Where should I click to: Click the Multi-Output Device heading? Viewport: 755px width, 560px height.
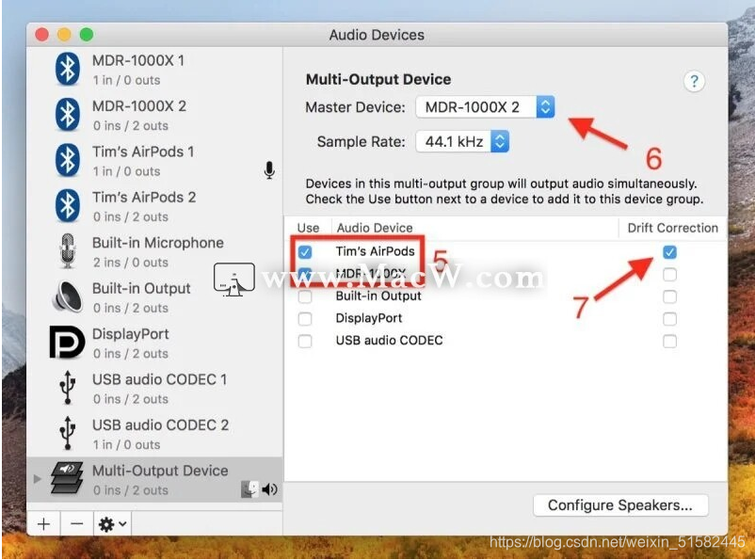coord(378,79)
